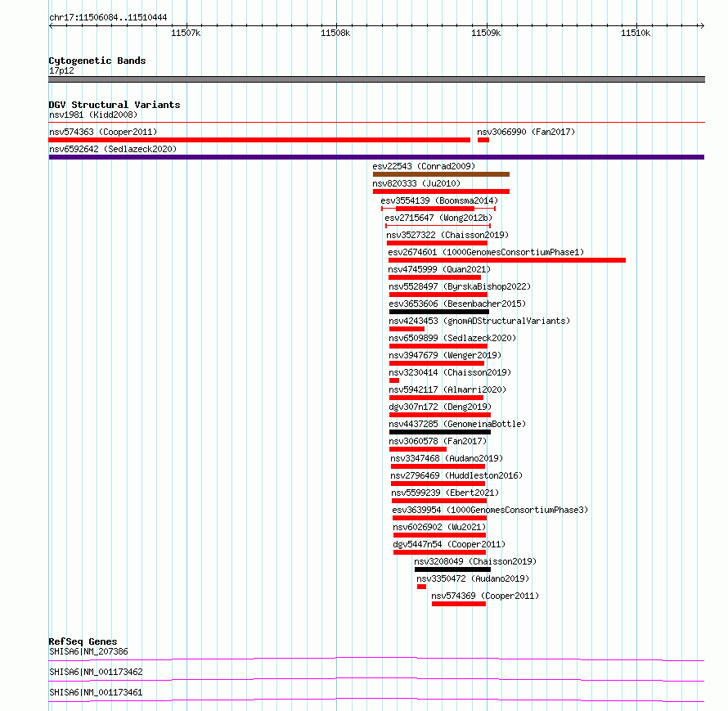This screenshot has width=728, height=711.
Task: Click the nsv4745999 (Quan2021) label
Action: (439, 269)
